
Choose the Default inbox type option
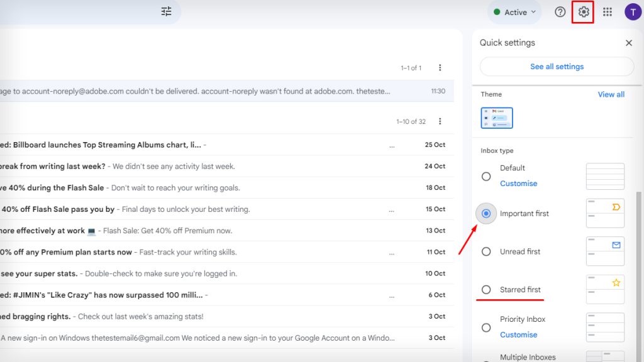click(486, 177)
